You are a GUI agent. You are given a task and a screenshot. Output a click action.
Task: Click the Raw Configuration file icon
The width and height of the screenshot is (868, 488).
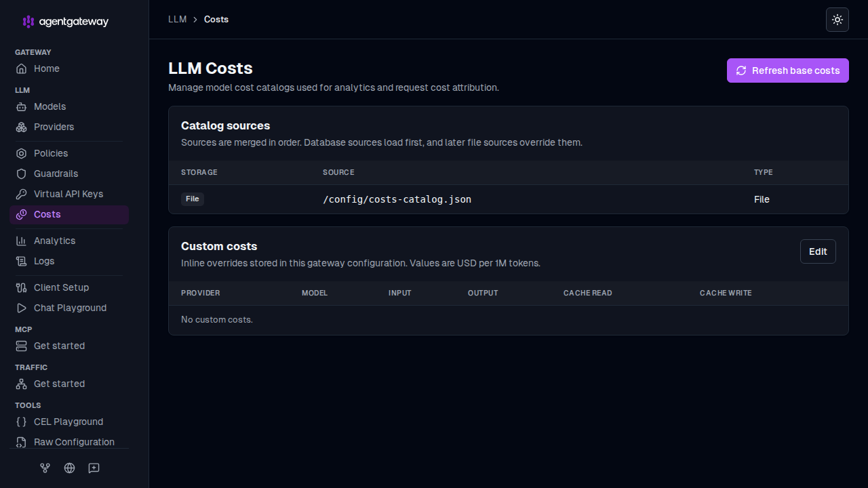click(21, 442)
